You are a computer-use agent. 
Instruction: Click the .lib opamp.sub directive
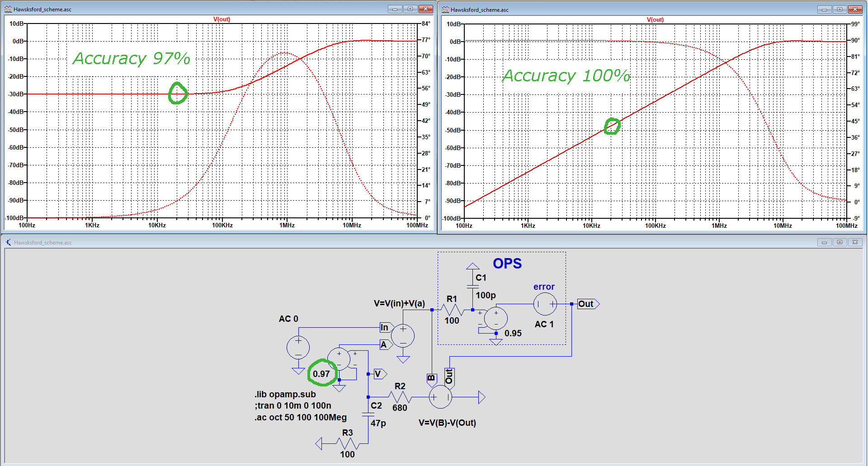pyautogui.click(x=285, y=394)
